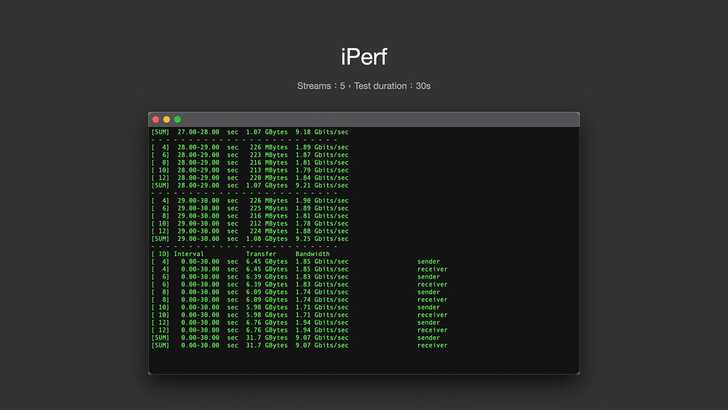
Task: Select the Bandwidth column header
Action: 318,254
